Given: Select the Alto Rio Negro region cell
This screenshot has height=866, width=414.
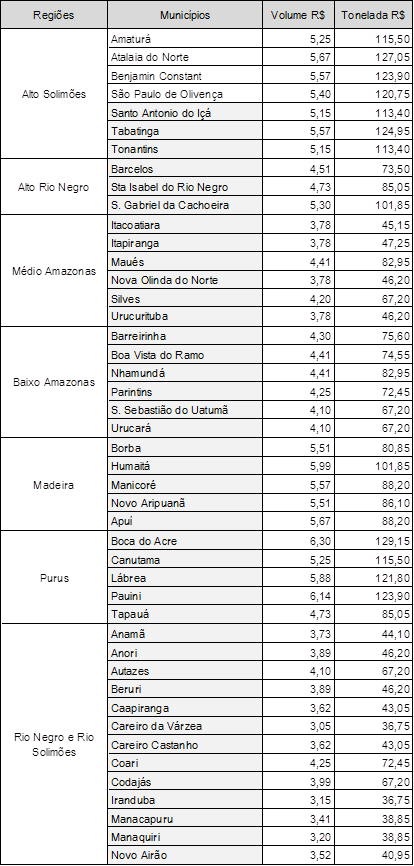Looking at the screenshot, I should (x=54, y=187).
